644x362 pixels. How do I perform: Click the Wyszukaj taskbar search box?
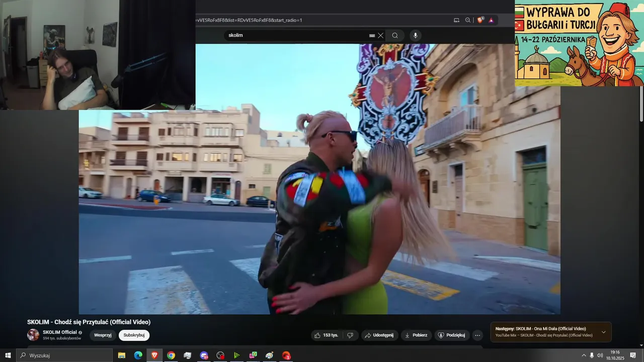(x=64, y=355)
